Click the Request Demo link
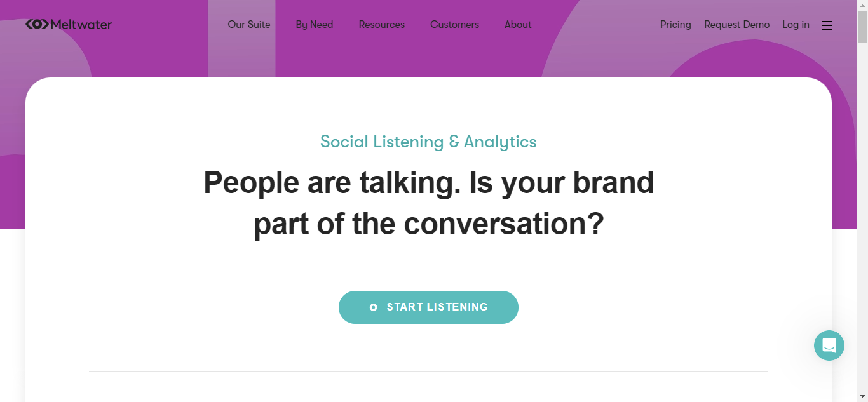 tap(736, 25)
